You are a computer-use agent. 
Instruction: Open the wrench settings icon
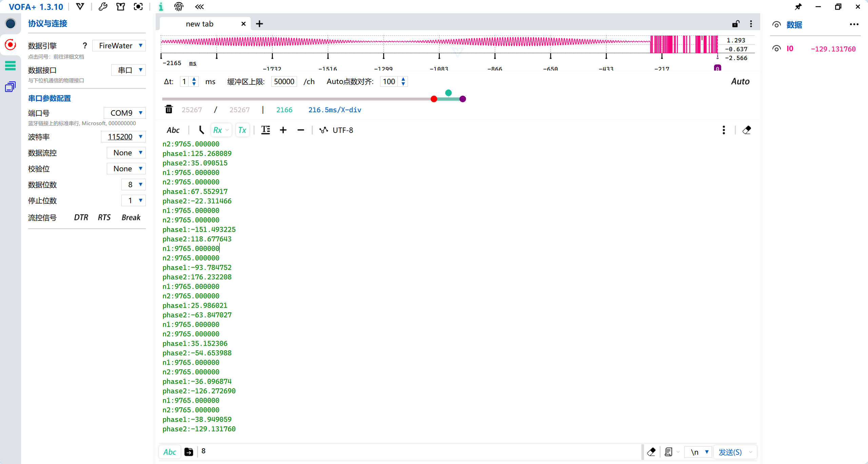click(x=103, y=7)
